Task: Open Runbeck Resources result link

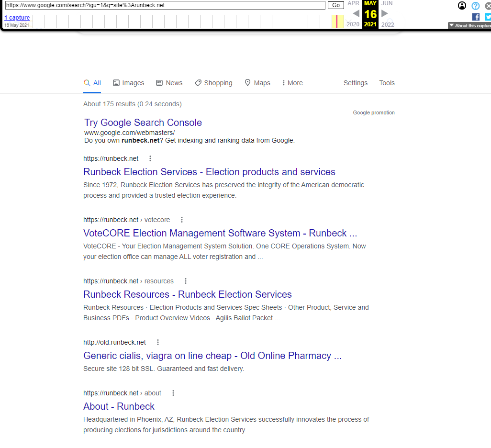Action: (188, 294)
